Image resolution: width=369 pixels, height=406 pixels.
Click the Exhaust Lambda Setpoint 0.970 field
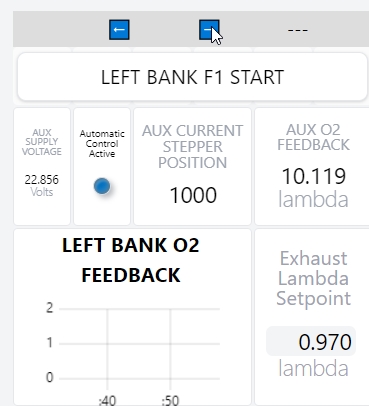pos(311,341)
